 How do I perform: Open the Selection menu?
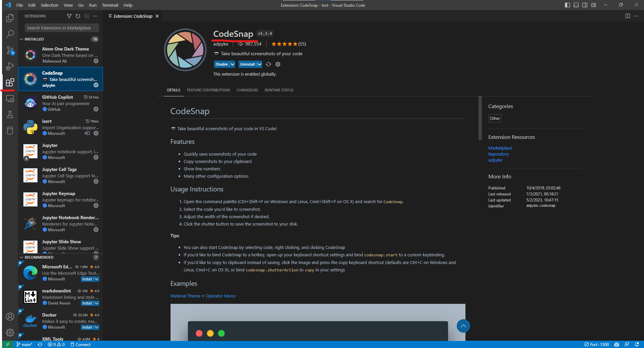49,5
